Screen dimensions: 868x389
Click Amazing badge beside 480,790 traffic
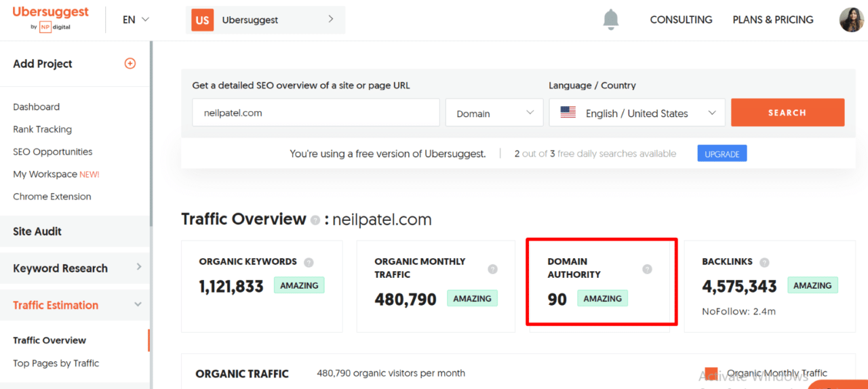pos(472,298)
